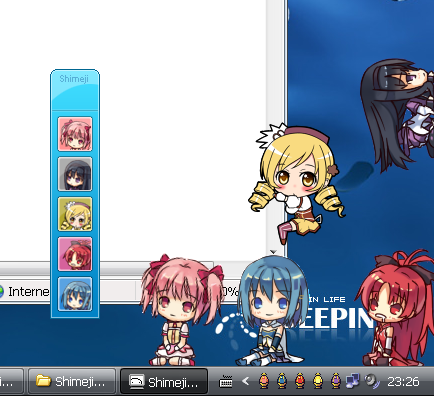The height and width of the screenshot is (396, 434).
Task: Click the pink soul gem tray icon
Action: tap(264, 381)
